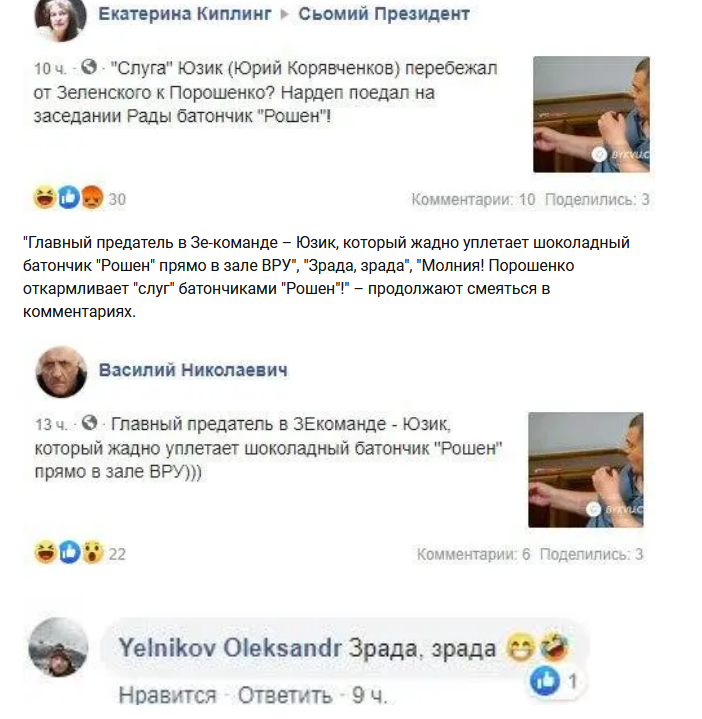Open Комментарии: 6 on second post
This screenshot has height=719, width=702.
[x=473, y=554]
